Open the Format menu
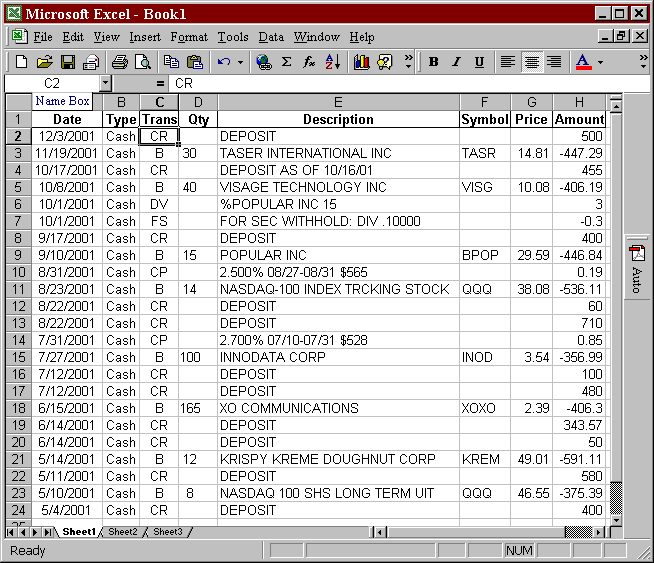The width and height of the screenshot is (654, 563). (x=189, y=37)
